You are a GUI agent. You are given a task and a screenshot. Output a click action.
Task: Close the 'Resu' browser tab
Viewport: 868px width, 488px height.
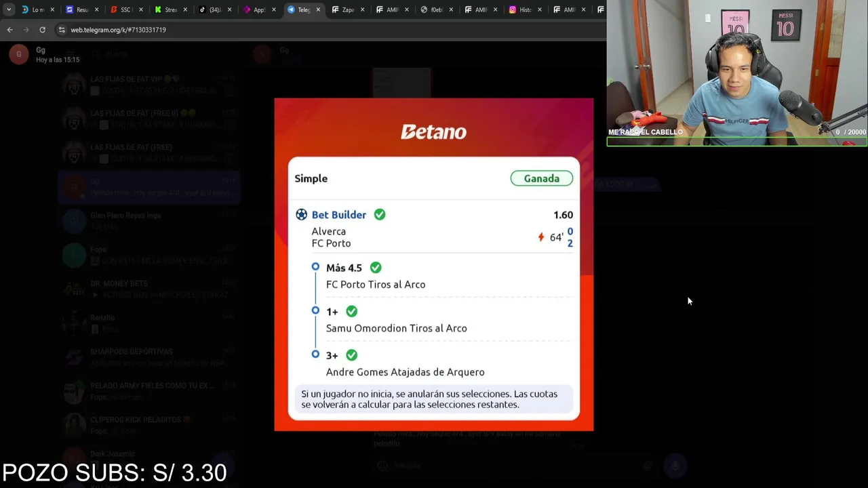coord(96,9)
